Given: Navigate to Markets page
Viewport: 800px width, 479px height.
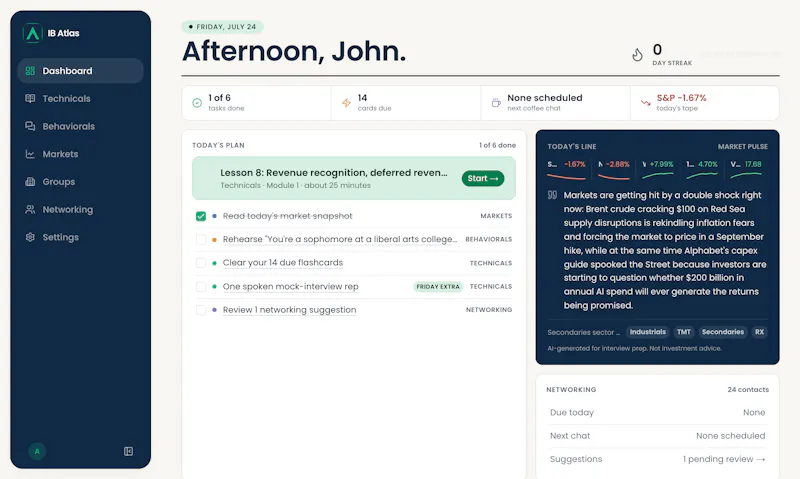Looking at the screenshot, I should tap(81, 154).
